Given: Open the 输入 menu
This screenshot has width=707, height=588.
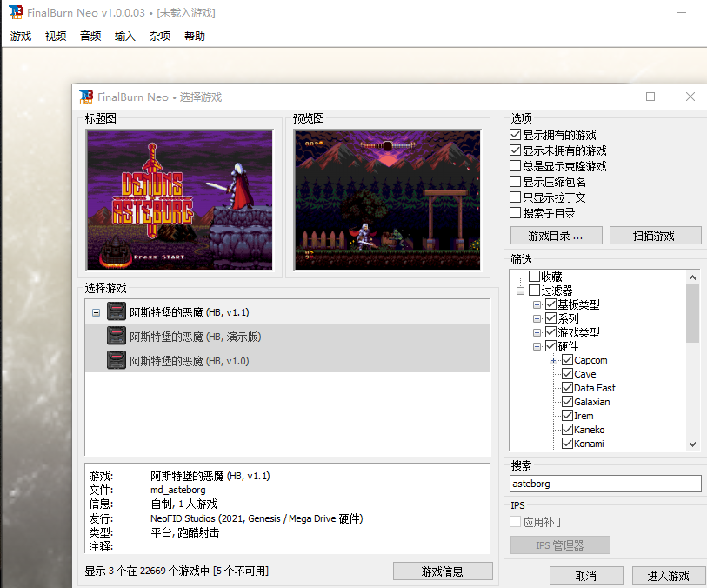Looking at the screenshot, I should [125, 36].
